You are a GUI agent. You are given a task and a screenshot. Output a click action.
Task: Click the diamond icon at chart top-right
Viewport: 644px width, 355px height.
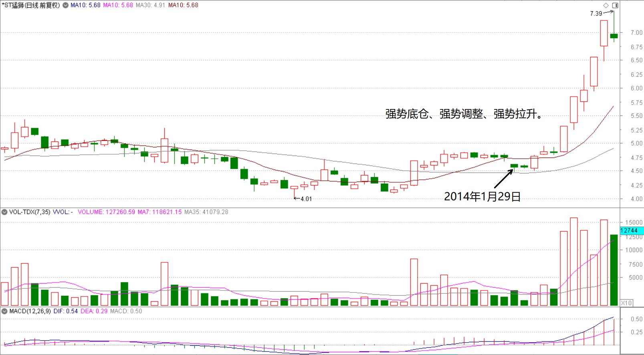tap(606, 5)
